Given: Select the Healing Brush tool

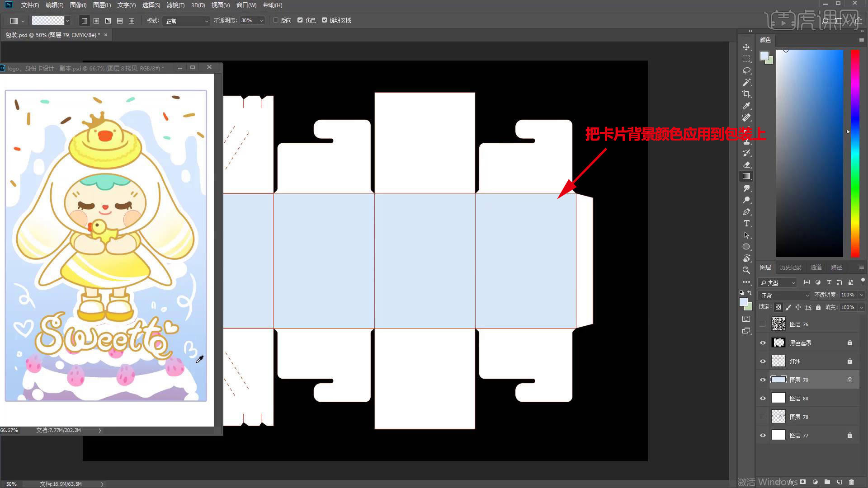Looking at the screenshot, I should point(746,118).
